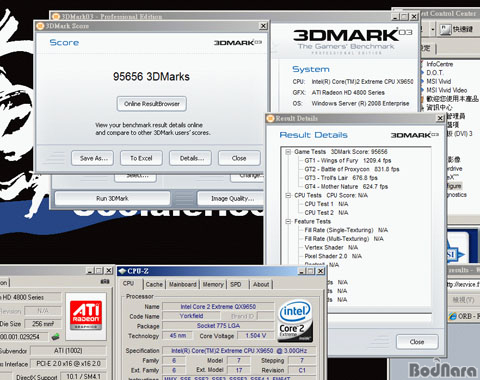This screenshot has width=480, height=380.
Task: Click the Technology value 45 nm
Action: point(178,336)
